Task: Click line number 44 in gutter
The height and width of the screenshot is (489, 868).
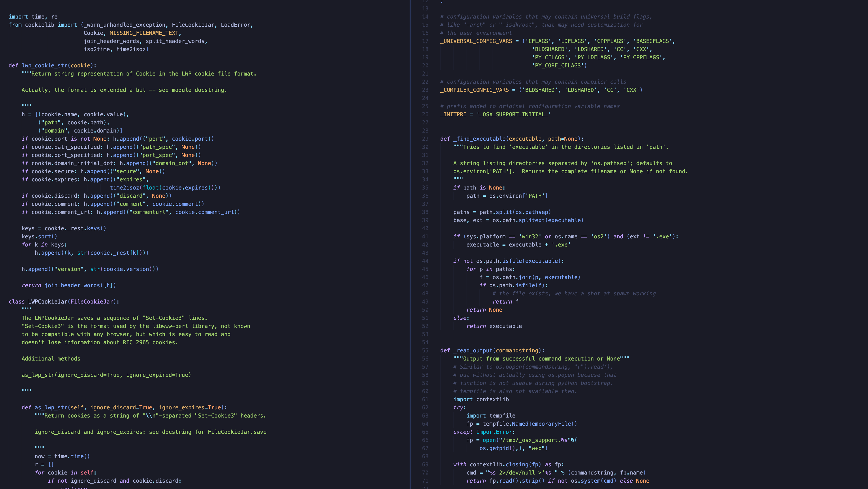Action: [x=425, y=261]
